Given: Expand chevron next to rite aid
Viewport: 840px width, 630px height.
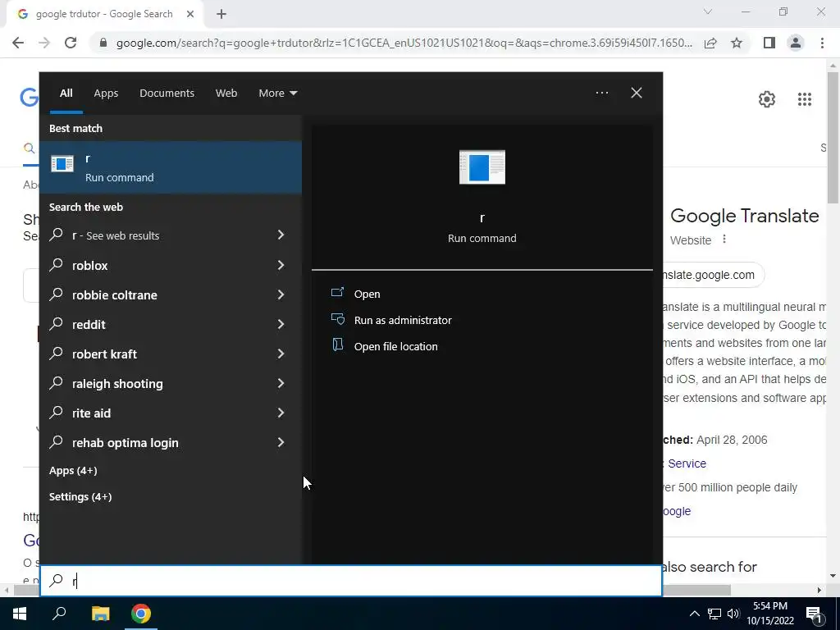Looking at the screenshot, I should coord(281,412).
